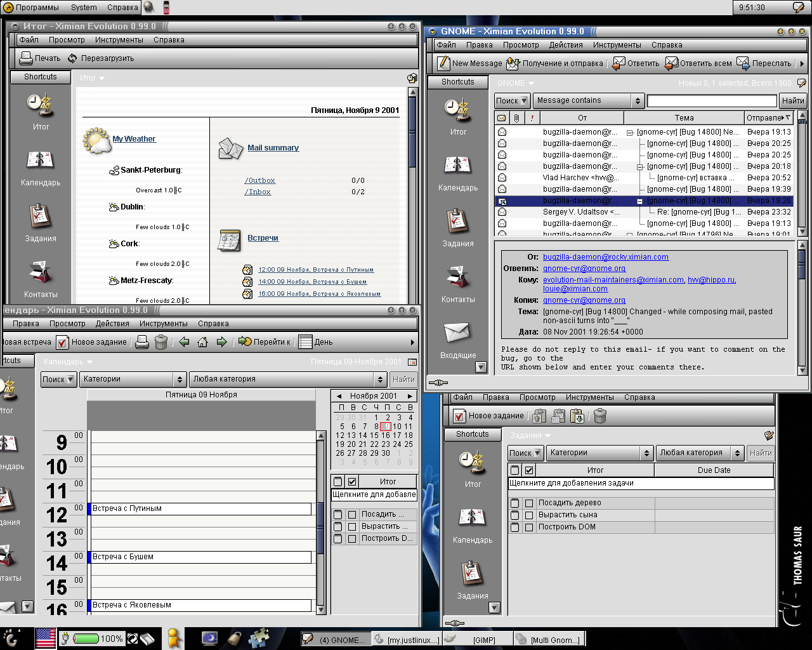This screenshot has height=650, width=812.
Task: Click the Переслать forward icon
Action: (x=743, y=63)
